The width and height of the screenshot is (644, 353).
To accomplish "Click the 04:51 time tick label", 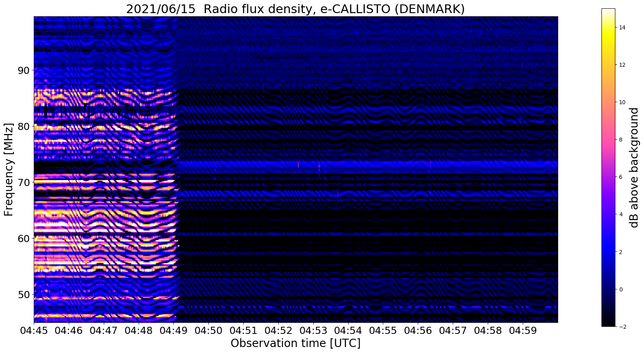I will (x=244, y=330).
